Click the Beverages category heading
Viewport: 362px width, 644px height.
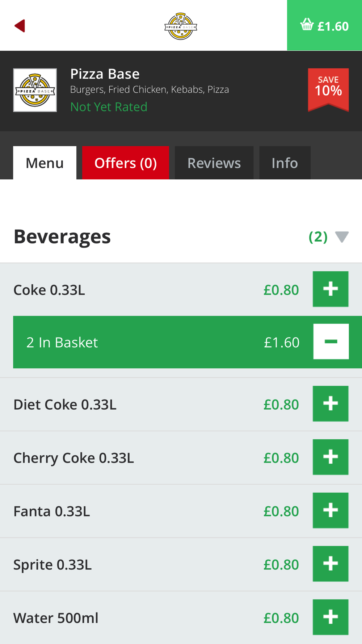62,237
